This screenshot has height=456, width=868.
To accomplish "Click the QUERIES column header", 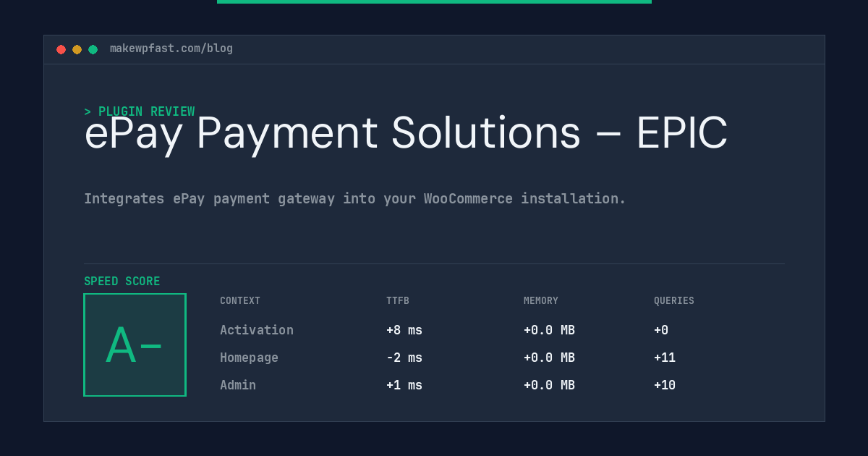I will [674, 301].
